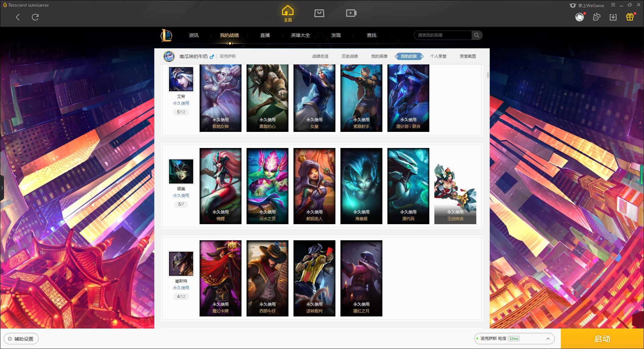Open the 诺克萨斯 电信 server dropdown
This screenshot has width=644, height=349.
click(x=514, y=339)
